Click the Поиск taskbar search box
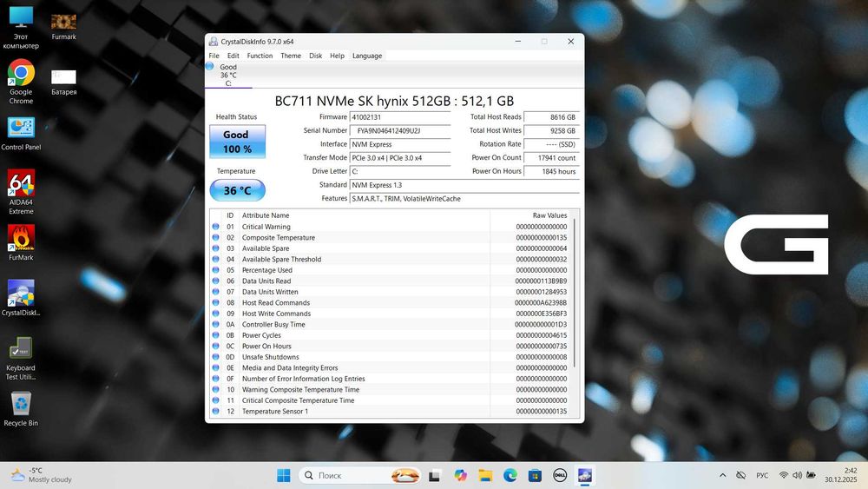 click(360, 476)
